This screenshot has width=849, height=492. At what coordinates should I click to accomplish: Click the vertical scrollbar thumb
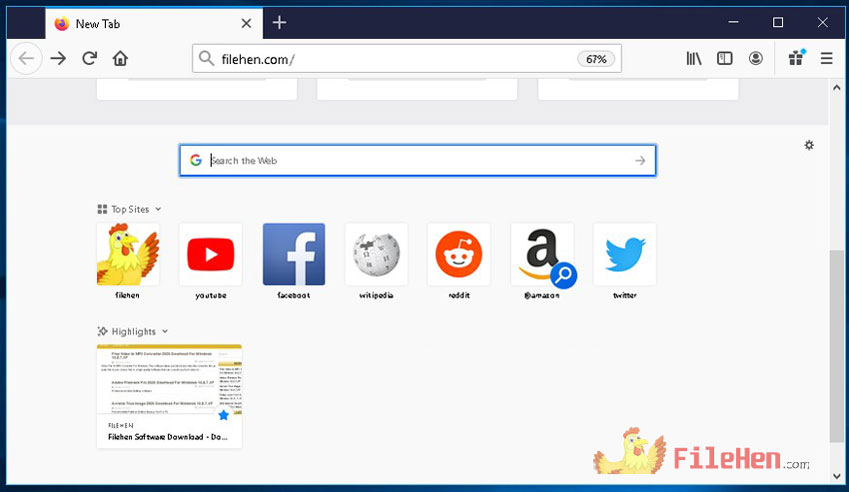coord(837,346)
